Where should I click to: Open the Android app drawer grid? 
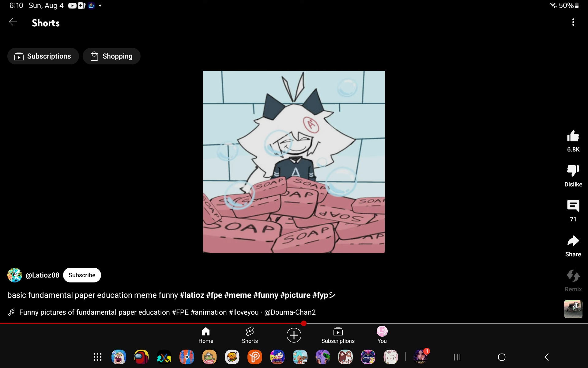pyautogui.click(x=98, y=357)
